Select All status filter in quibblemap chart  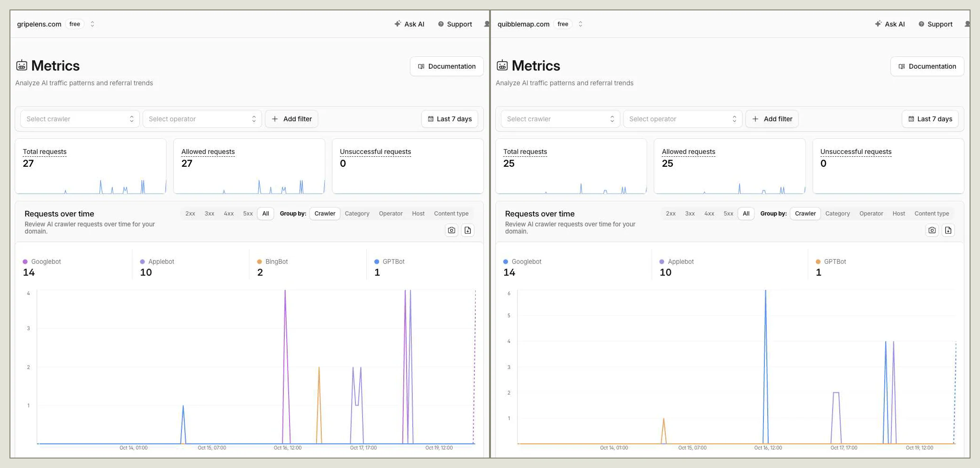[746, 214]
